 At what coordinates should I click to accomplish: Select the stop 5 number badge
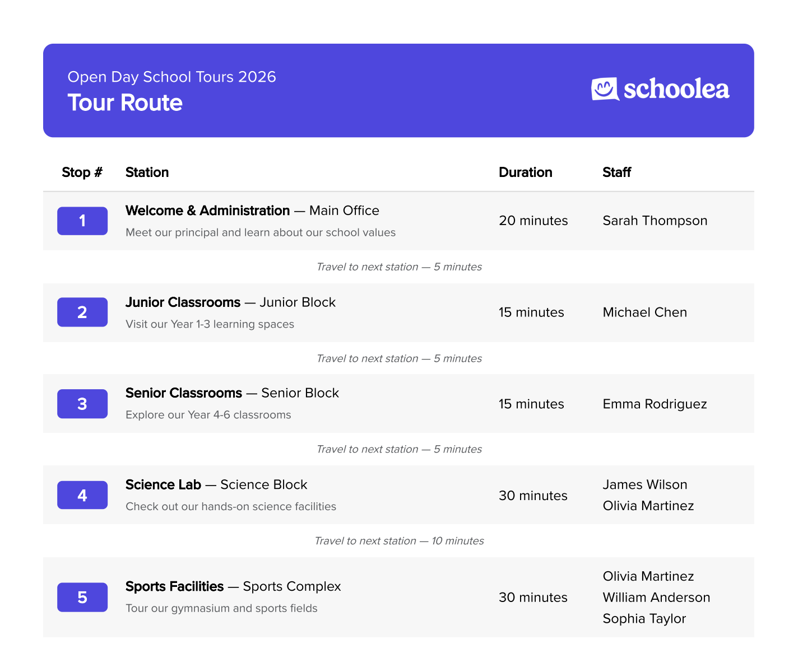coord(82,597)
